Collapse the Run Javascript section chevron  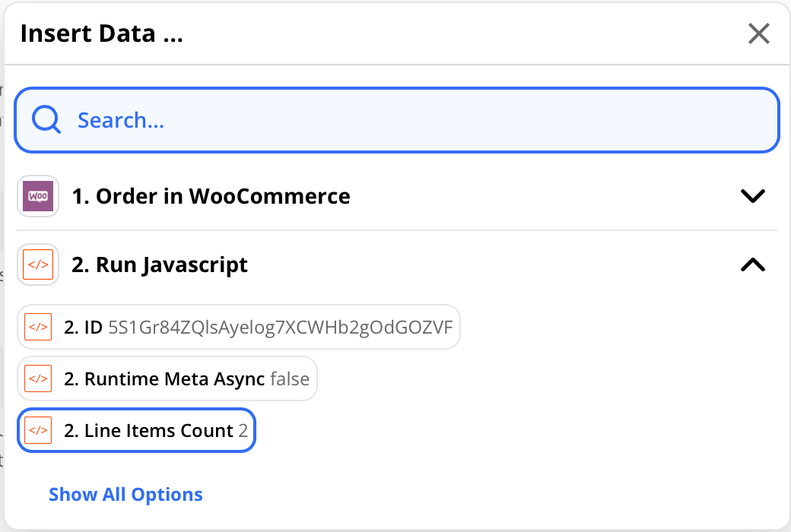752,265
